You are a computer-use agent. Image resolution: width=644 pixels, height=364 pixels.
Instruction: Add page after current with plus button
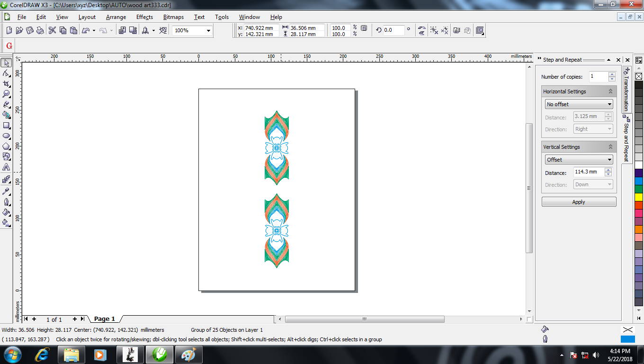coord(74,319)
